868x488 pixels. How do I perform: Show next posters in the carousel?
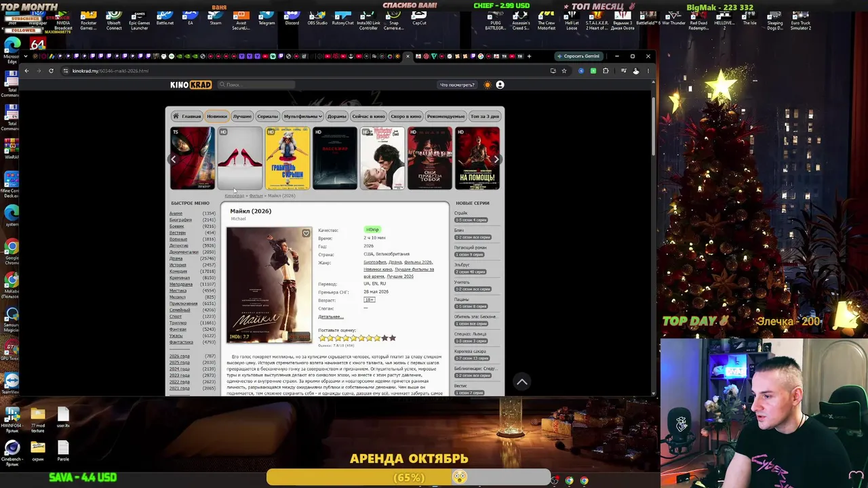click(x=496, y=159)
